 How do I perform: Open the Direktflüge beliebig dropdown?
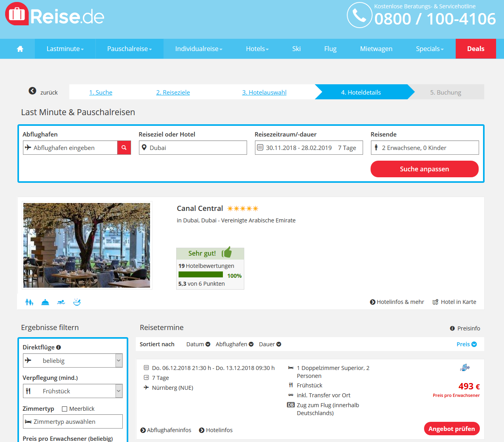tap(73, 360)
